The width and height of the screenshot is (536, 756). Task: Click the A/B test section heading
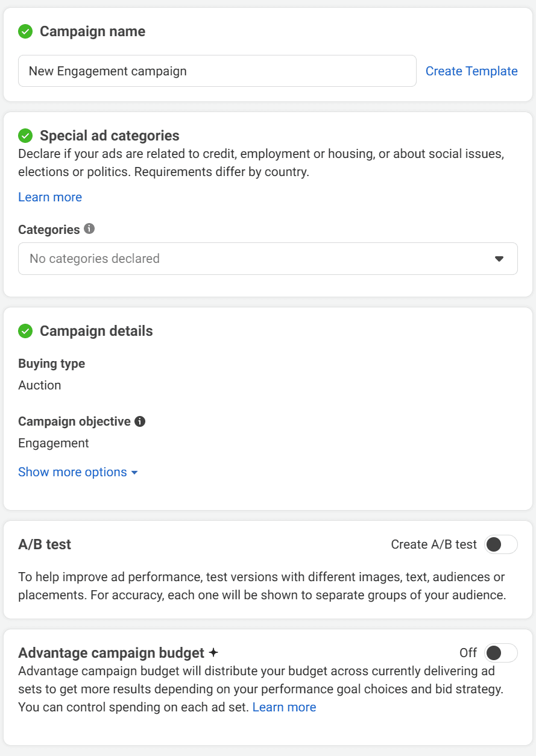click(45, 544)
